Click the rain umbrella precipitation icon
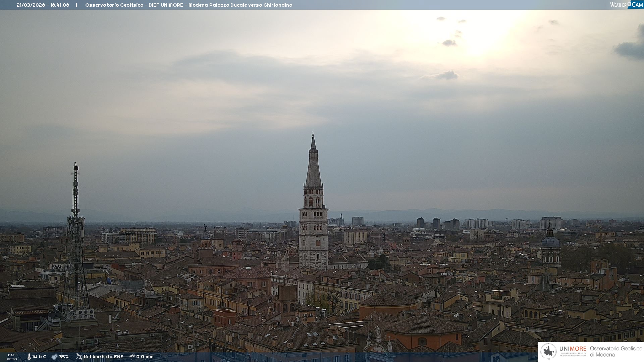 (132, 357)
